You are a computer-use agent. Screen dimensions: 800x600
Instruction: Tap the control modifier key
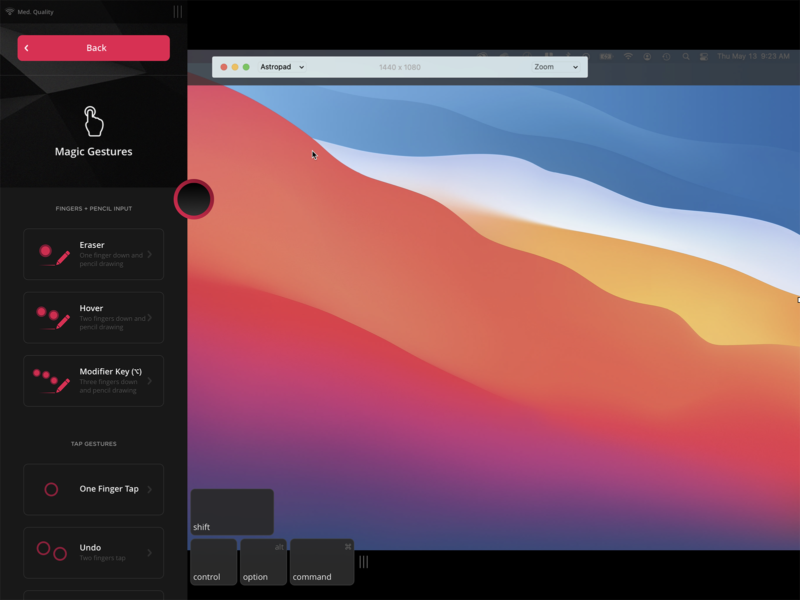213,562
